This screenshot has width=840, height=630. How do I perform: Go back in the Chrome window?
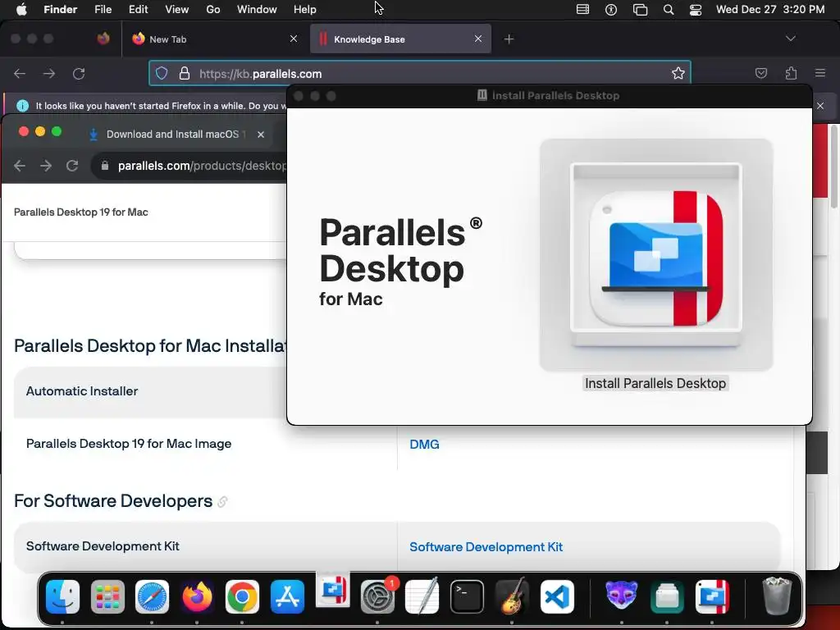click(20, 166)
